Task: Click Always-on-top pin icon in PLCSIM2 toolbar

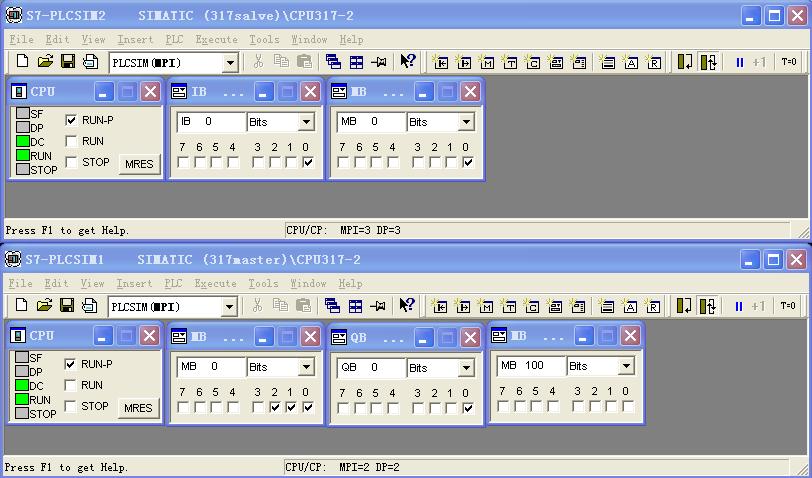Action: [x=379, y=62]
